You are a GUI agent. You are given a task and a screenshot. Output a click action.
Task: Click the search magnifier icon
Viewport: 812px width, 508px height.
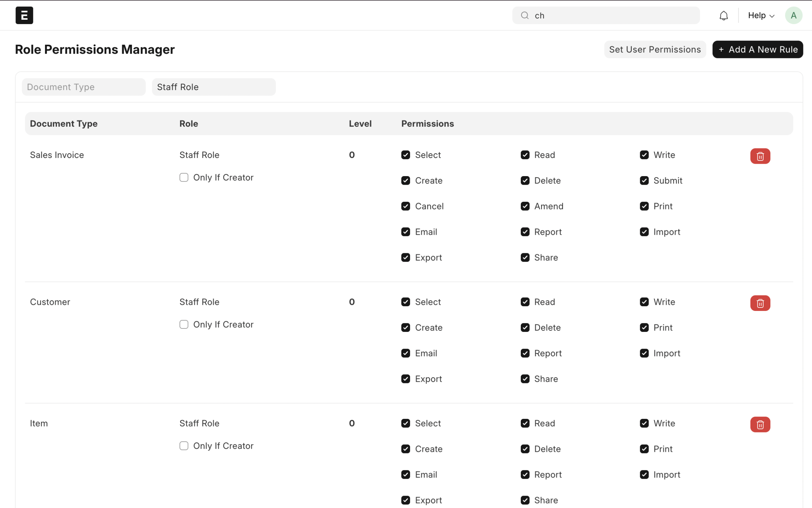tap(525, 16)
